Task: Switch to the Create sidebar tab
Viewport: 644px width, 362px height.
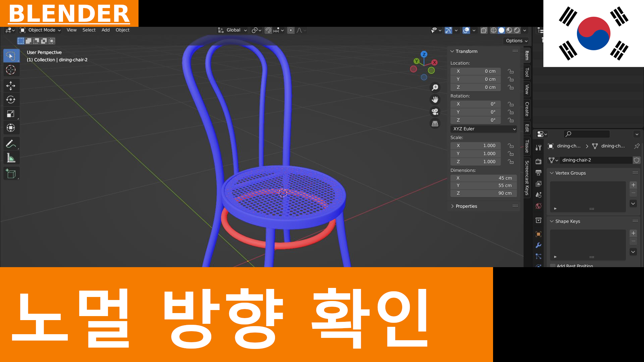Action: coord(527,109)
